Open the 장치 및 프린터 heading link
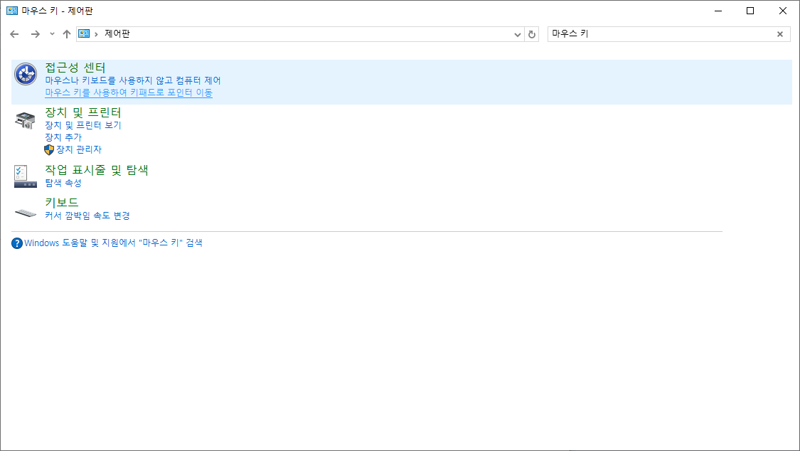Viewport: 800px width, 451px height. click(83, 112)
